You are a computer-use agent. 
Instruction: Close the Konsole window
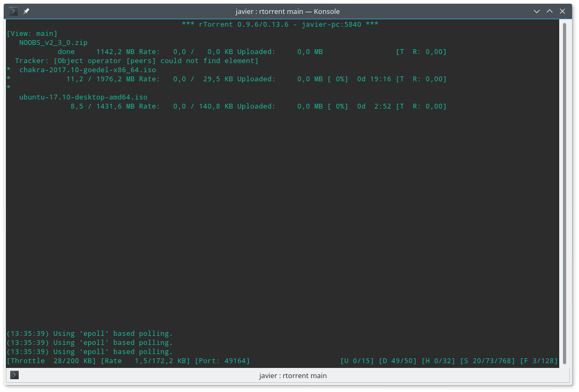coord(562,11)
